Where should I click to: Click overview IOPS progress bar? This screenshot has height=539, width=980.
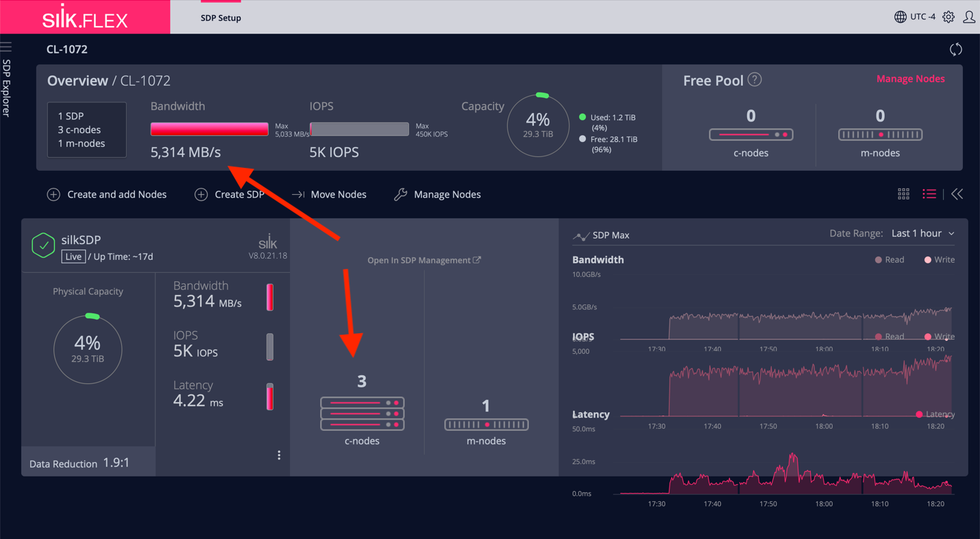[359, 129]
